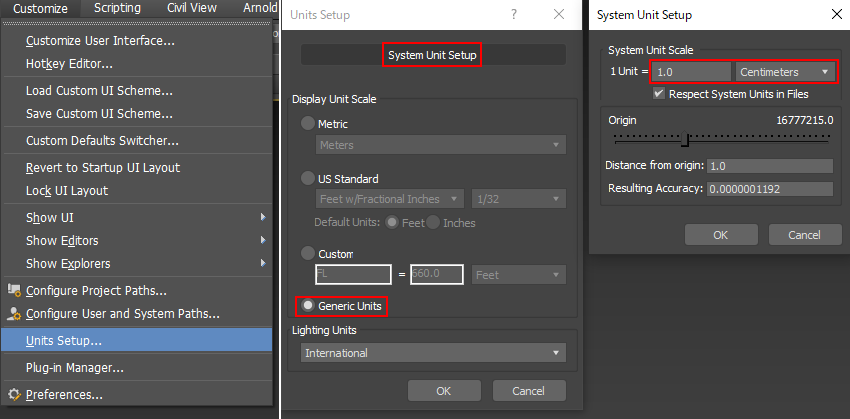Open the Scripting menu
The height and width of the screenshot is (419, 850).
tap(118, 8)
